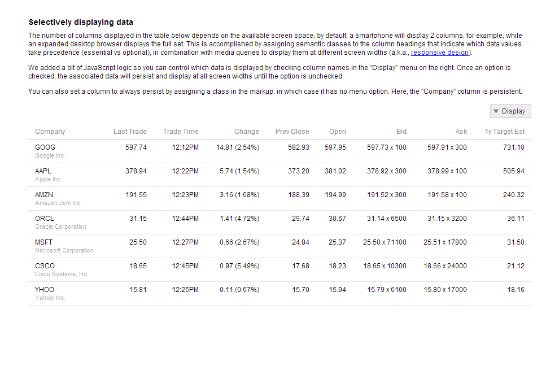Click the open value 15.94

pyautogui.click(x=337, y=290)
